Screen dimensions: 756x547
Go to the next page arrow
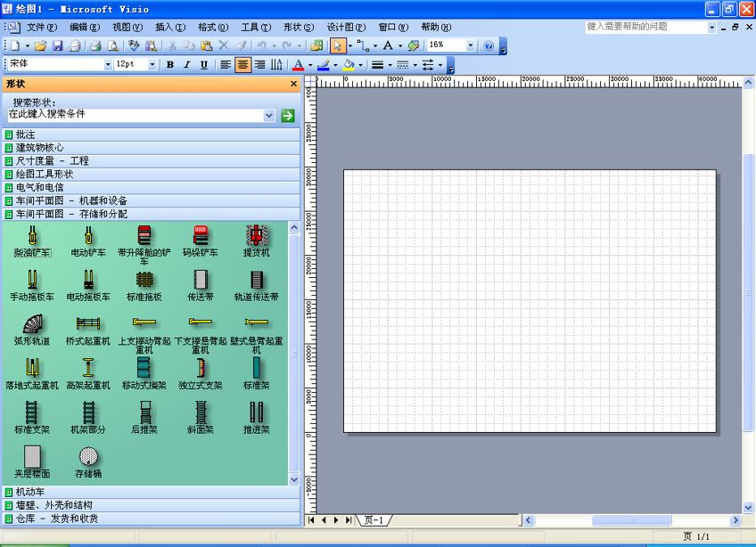[x=336, y=520]
